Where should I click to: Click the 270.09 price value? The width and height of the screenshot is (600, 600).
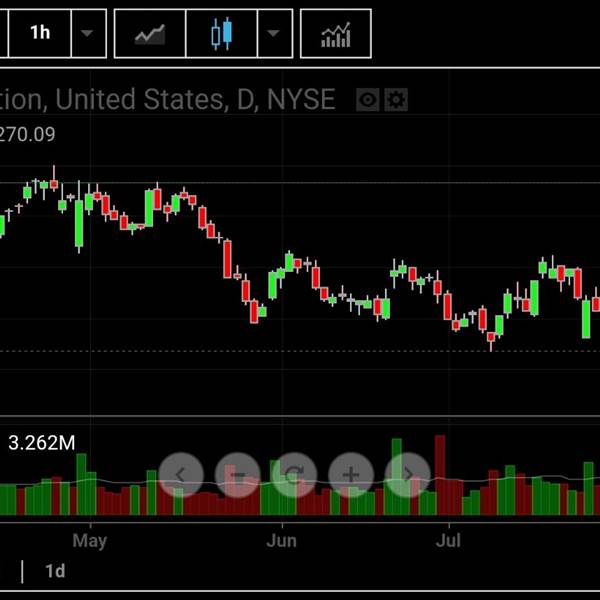(x=27, y=134)
